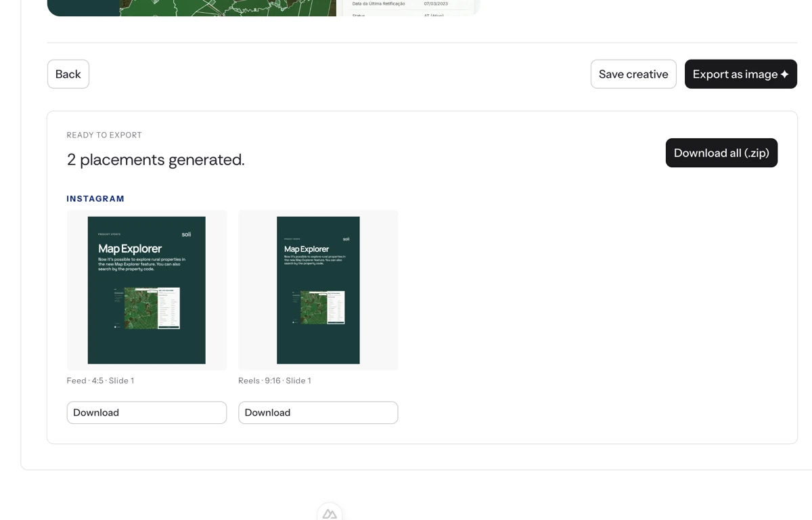The image size is (812, 520).
Task: Click Export as image button
Action: [x=741, y=74]
